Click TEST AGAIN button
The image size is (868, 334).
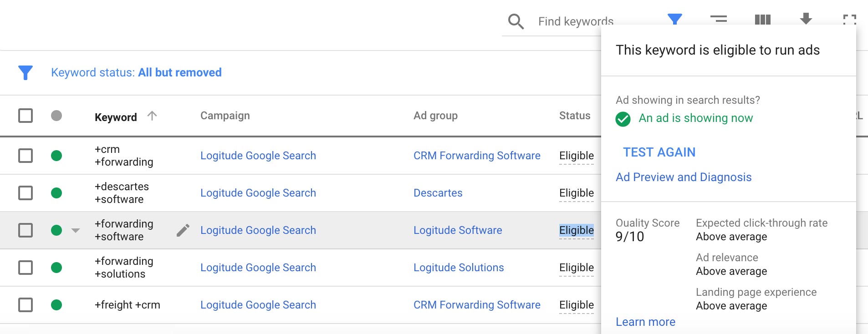point(659,152)
